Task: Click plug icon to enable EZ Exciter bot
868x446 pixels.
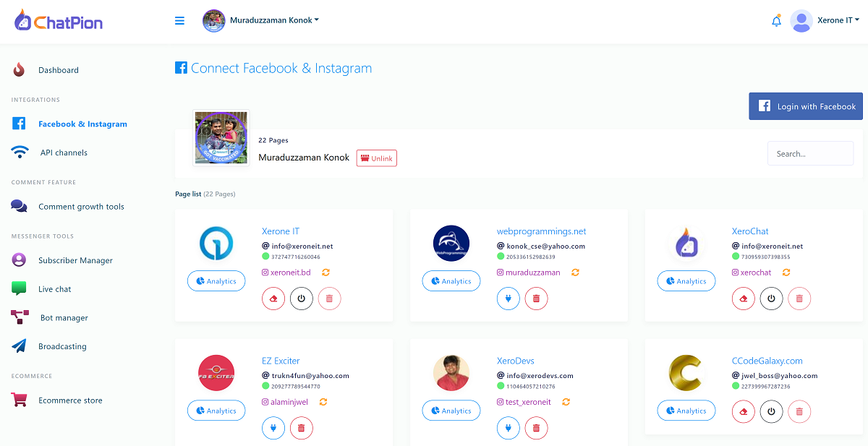Action: point(273,428)
